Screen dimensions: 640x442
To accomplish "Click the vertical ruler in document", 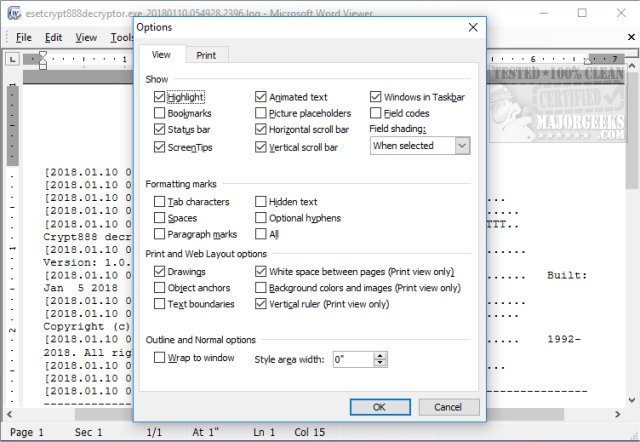I will pos(13,245).
